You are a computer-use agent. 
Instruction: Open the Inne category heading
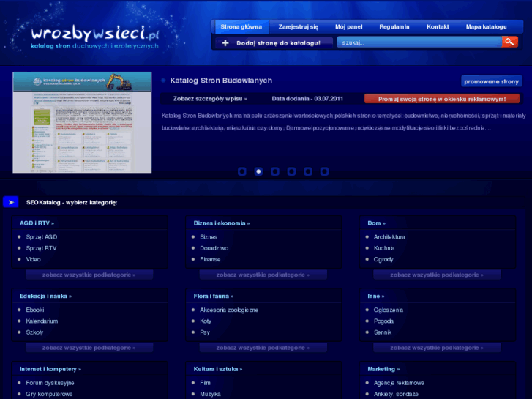point(375,296)
